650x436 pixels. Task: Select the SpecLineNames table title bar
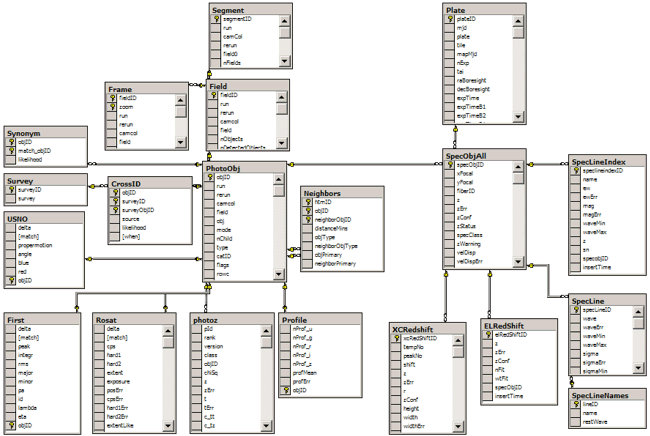tap(604, 395)
